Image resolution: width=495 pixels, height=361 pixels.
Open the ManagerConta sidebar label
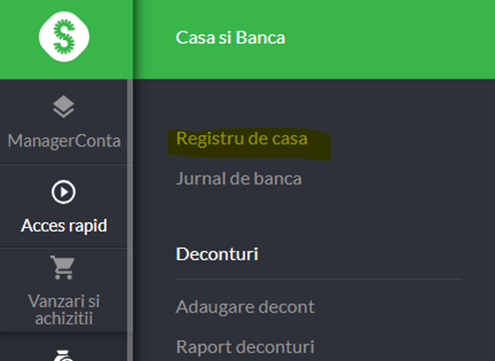[64, 141]
